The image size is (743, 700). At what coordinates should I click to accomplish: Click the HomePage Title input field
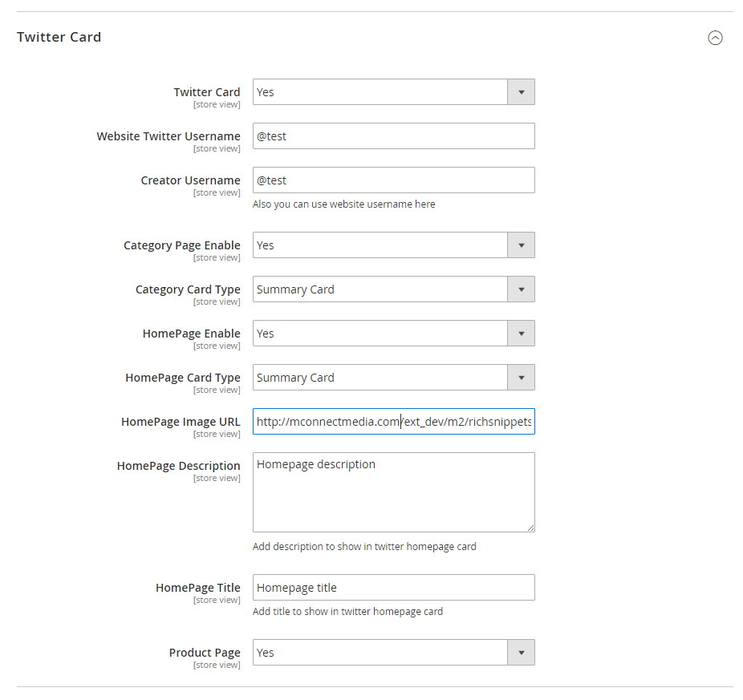point(393,588)
